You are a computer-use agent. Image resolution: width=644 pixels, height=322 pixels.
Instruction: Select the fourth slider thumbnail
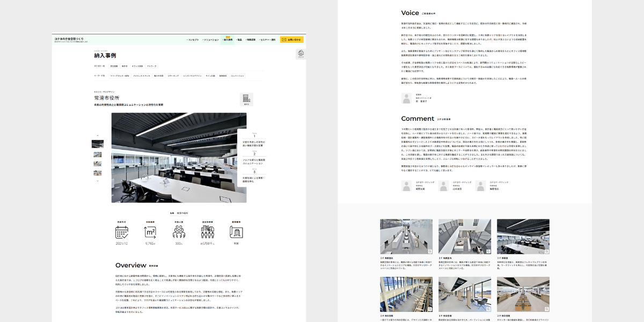(x=98, y=173)
